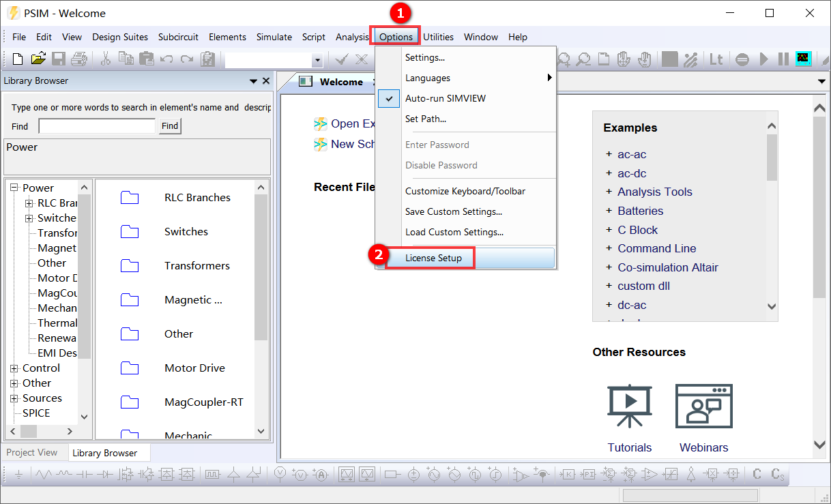Select the Capacitor icon in bottom toolbar
The width and height of the screenshot is (831, 504).
85,475
